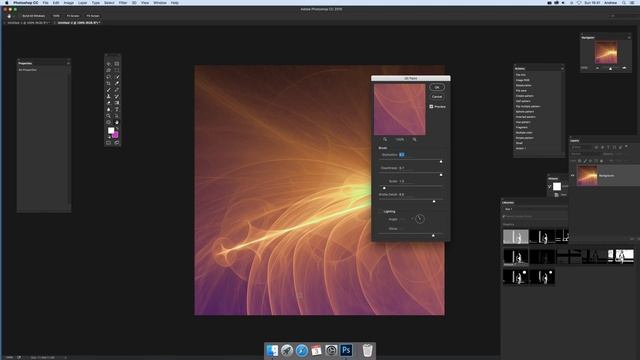Select the Blur tool drop icon
Screen dimensions: 640x360
point(109,109)
